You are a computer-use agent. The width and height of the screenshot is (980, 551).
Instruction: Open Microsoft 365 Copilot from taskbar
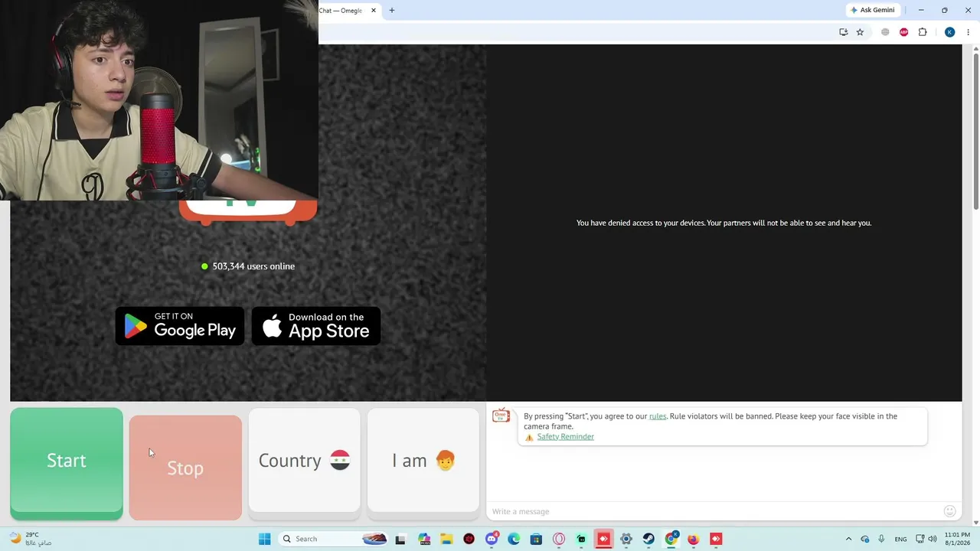click(x=425, y=539)
